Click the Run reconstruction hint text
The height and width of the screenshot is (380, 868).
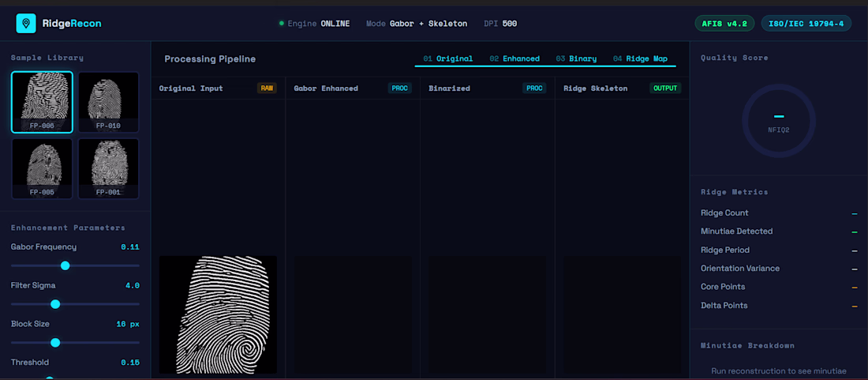click(779, 371)
